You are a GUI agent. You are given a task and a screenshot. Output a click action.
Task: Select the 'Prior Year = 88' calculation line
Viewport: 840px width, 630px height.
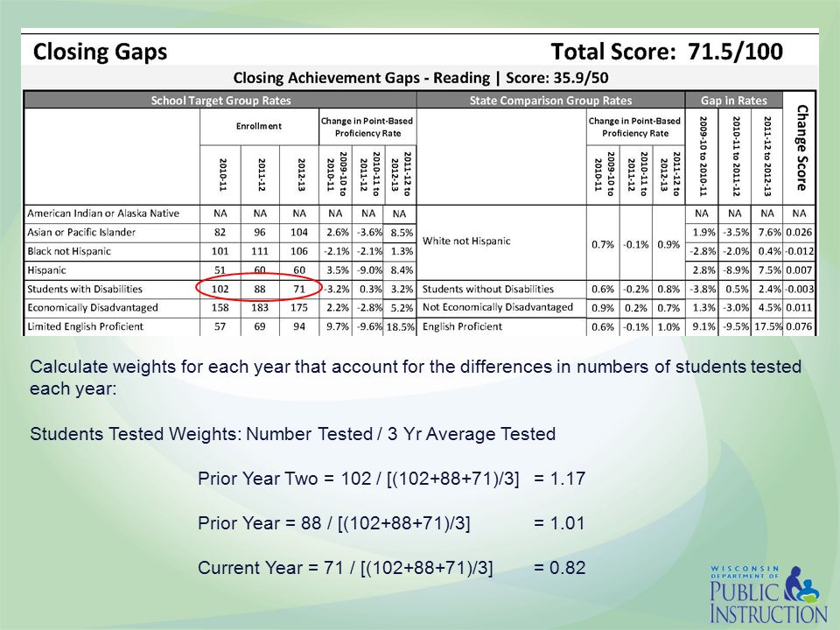click(x=333, y=523)
